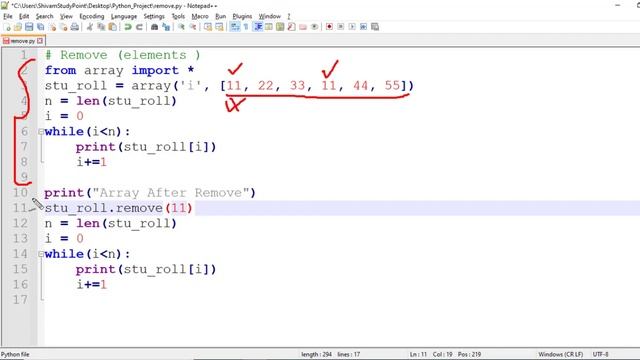Open the Macro menu
640x360 pixels.
pyautogui.click(x=200, y=16)
